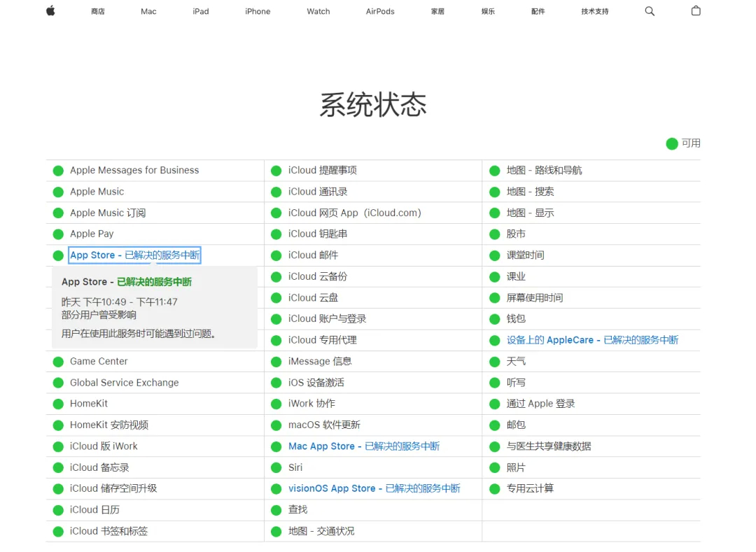Expand visionOS App Store 已解决的服务中断 details
756x552 pixels.
pos(374,489)
